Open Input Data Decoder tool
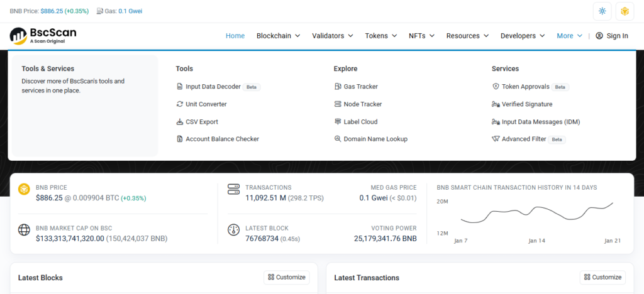Image resolution: width=644 pixels, height=294 pixels. (213, 87)
